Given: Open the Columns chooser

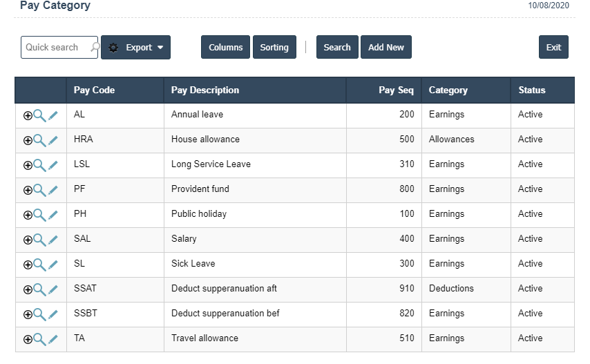Looking at the screenshot, I should (225, 48).
